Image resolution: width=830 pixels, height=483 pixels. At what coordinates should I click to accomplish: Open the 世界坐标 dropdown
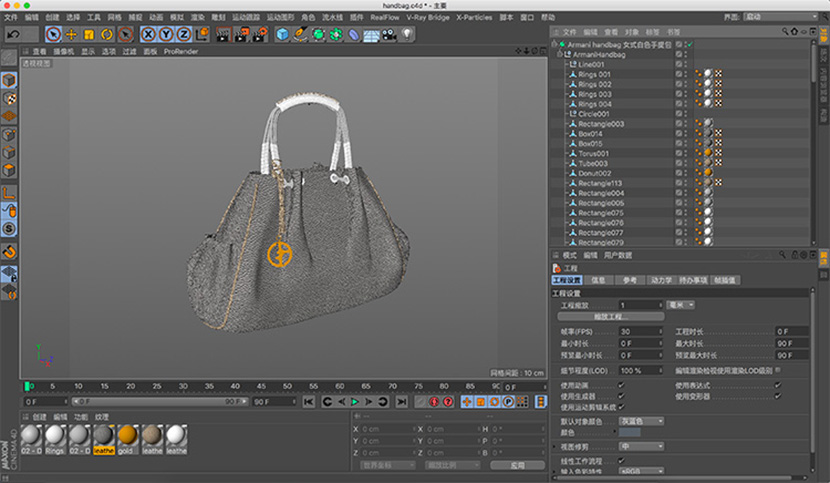tap(388, 466)
